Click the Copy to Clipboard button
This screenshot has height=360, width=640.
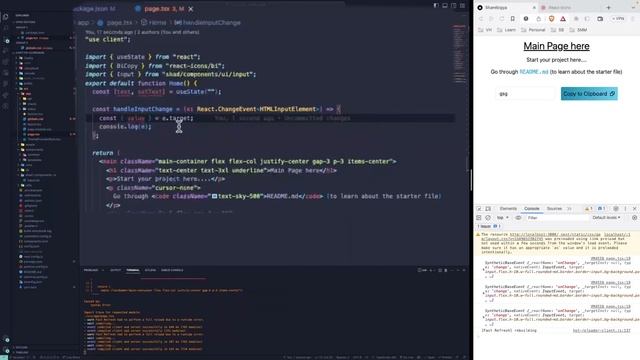pos(589,94)
